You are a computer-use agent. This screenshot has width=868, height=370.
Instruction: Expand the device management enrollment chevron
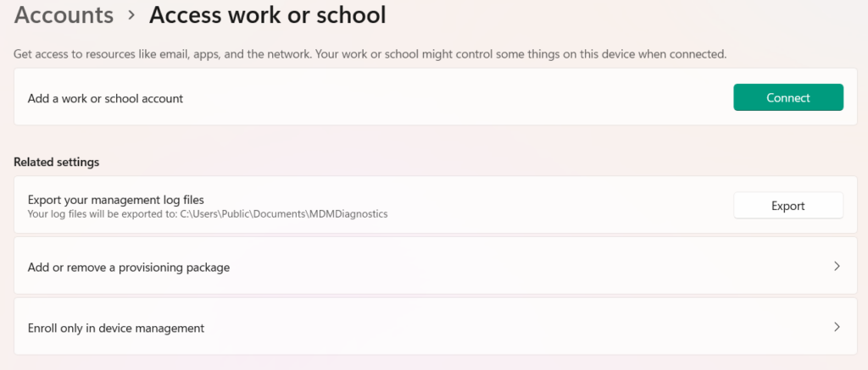pos(837,327)
